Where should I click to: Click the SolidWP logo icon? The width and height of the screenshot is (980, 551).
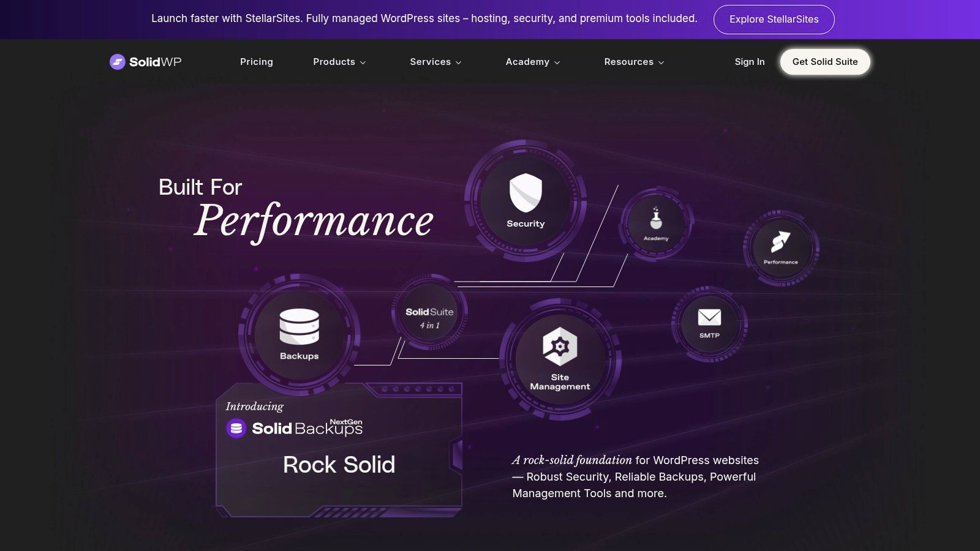118,62
